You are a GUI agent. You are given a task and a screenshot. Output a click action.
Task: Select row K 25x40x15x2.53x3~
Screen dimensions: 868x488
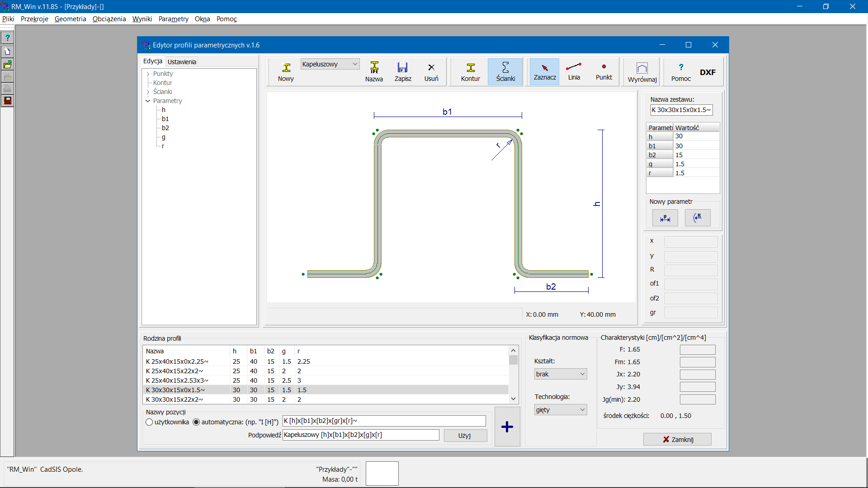click(325, 380)
